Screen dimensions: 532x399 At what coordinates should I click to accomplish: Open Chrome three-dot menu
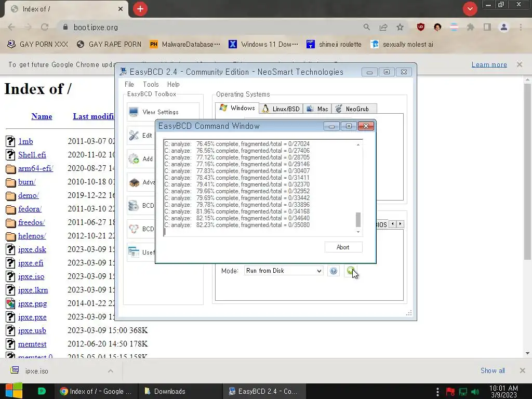point(521,27)
